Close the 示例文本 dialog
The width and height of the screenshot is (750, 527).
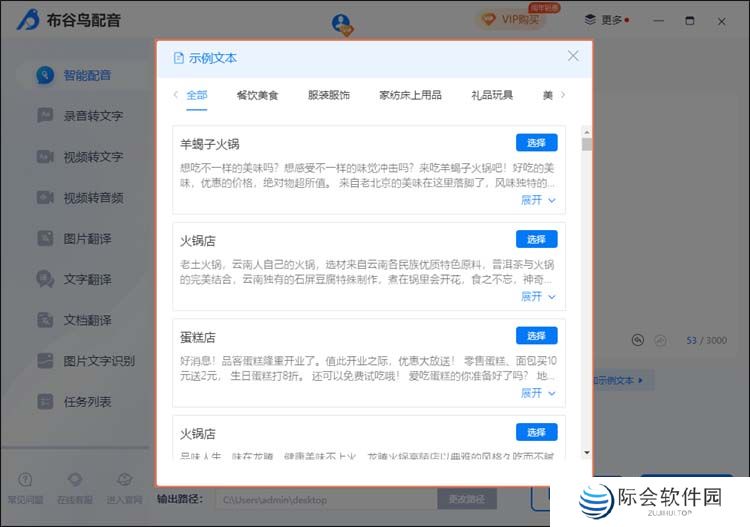(573, 57)
